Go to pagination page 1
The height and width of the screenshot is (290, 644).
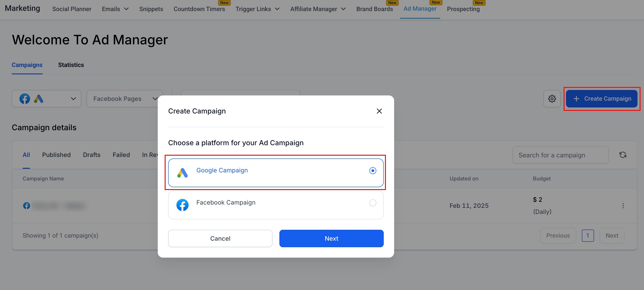pyautogui.click(x=588, y=235)
